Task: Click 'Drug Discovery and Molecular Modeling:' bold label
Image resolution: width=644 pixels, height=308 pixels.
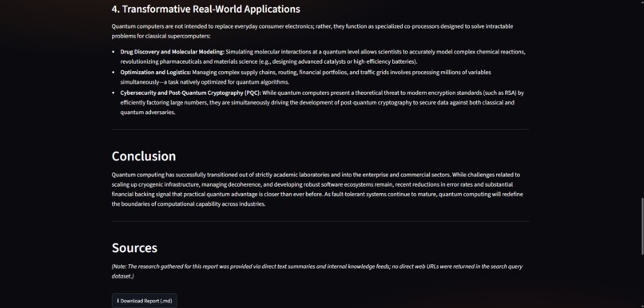Action: click(x=172, y=52)
